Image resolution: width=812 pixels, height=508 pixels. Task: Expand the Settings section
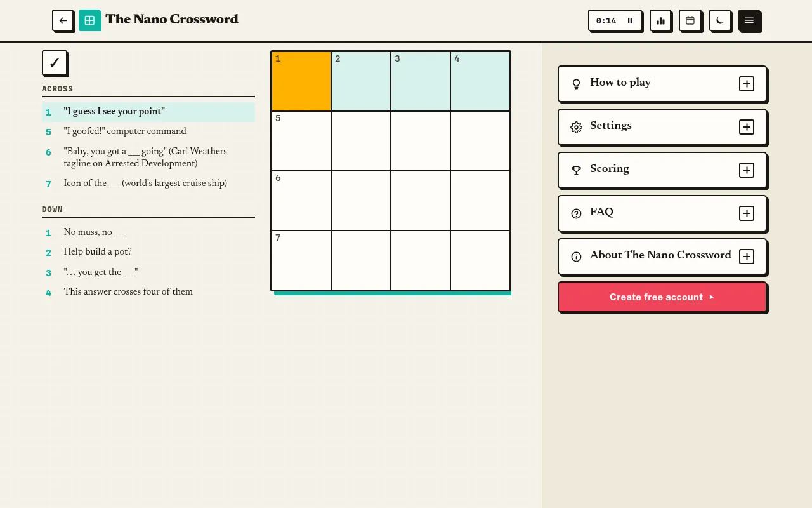pos(747,127)
